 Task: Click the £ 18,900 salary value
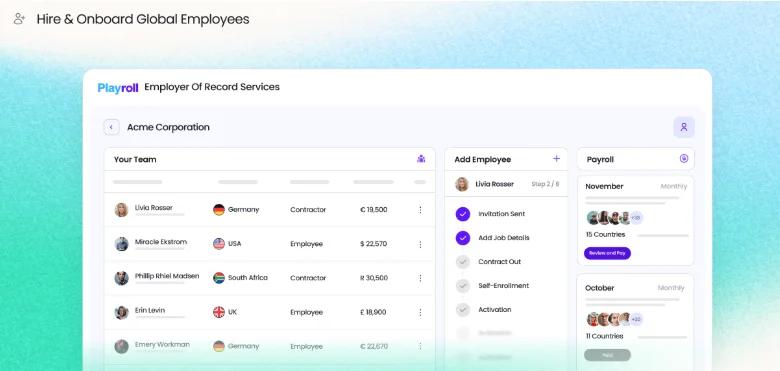[373, 312]
